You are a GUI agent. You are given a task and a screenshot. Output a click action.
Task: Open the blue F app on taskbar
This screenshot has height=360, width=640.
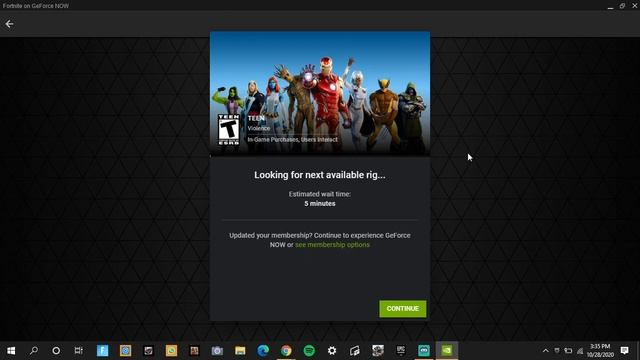tap(102, 350)
